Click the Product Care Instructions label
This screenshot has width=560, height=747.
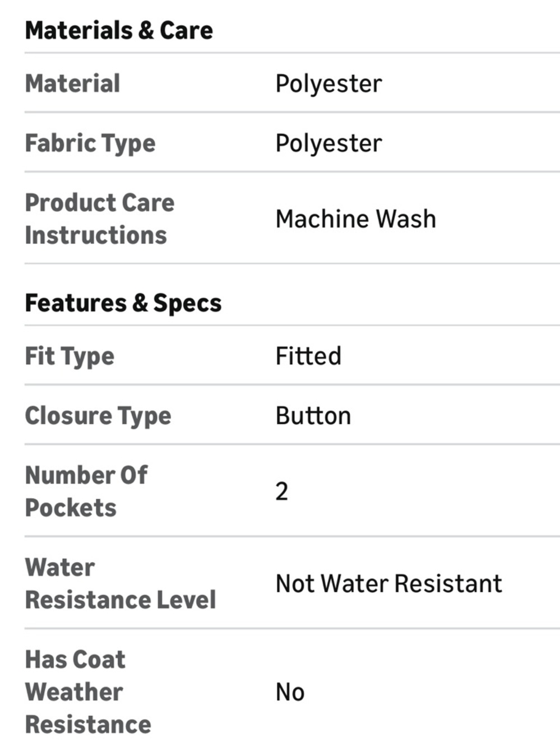tap(100, 219)
